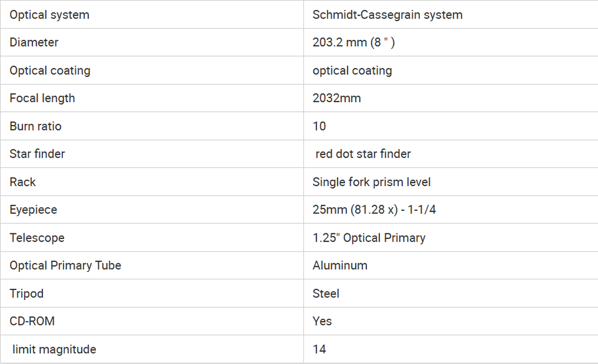Select the "Schmidt-Cassegrain system" value text

(387, 15)
